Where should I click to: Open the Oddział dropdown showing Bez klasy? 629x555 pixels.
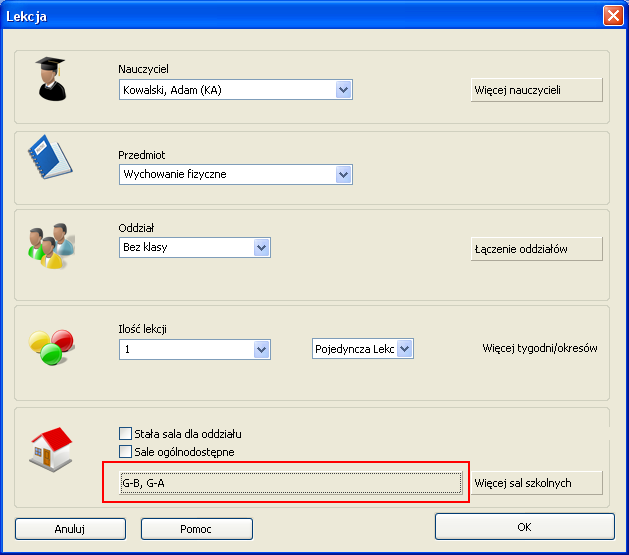click(195, 247)
